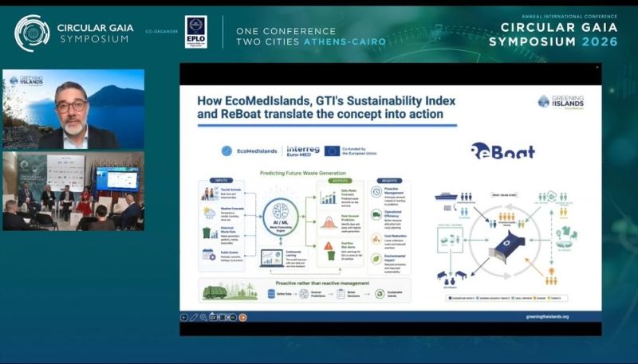Click the Cost Reduction chart icon
The height and width of the screenshot is (364, 638).
point(376,238)
